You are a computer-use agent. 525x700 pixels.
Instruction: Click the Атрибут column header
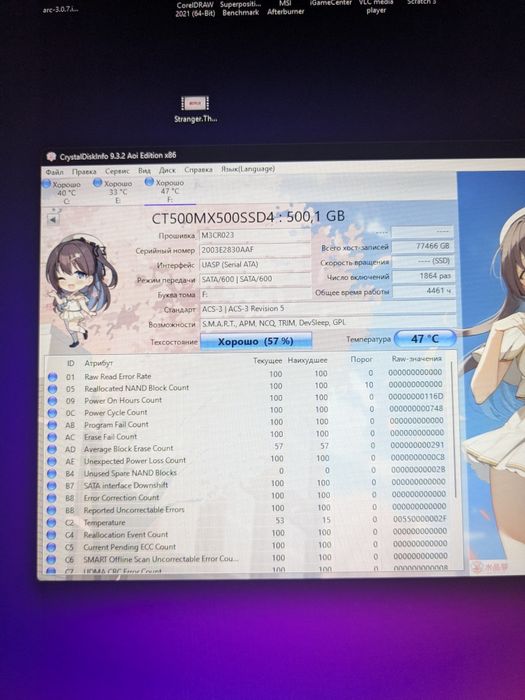[x=99, y=363]
